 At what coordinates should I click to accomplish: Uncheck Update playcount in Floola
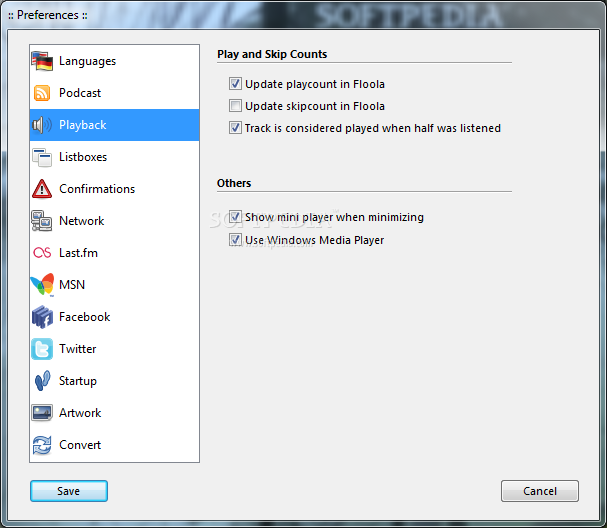[235, 84]
